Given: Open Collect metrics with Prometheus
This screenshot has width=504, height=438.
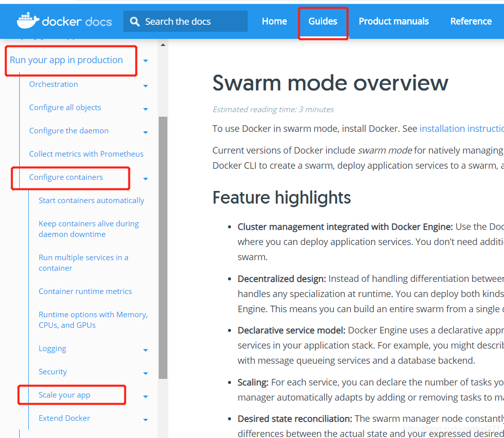Looking at the screenshot, I should (86, 154).
